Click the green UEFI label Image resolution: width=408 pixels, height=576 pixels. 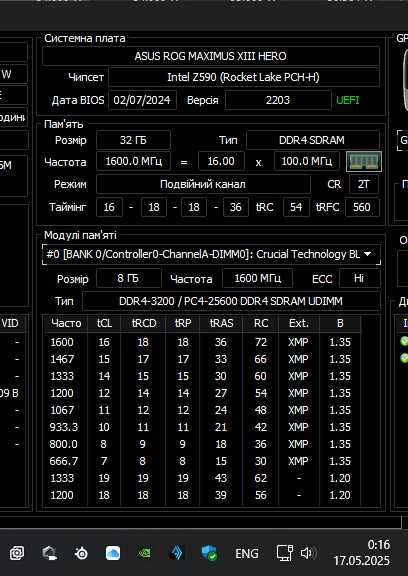coord(347,100)
